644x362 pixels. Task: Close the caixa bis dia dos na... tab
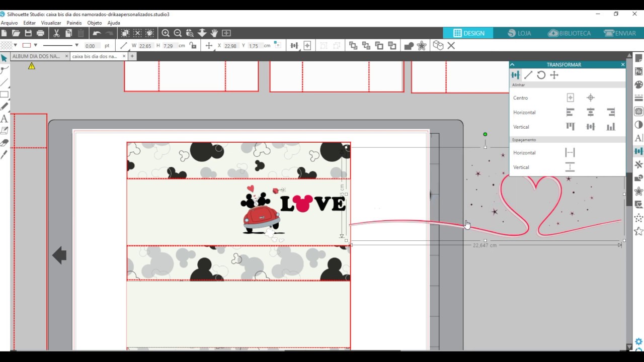pyautogui.click(x=124, y=56)
